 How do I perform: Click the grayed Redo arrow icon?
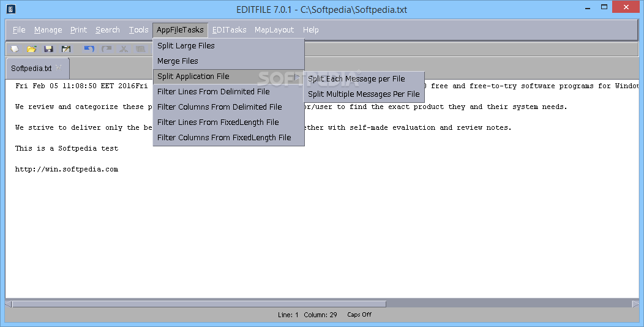coord(107,49)
